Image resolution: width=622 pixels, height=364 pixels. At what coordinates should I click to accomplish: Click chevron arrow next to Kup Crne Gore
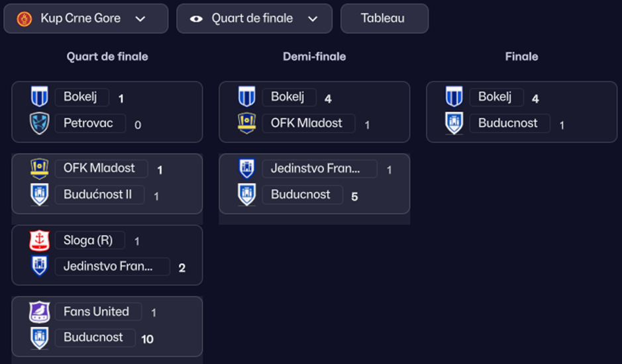pyautogui.click(x=140, y=19)
